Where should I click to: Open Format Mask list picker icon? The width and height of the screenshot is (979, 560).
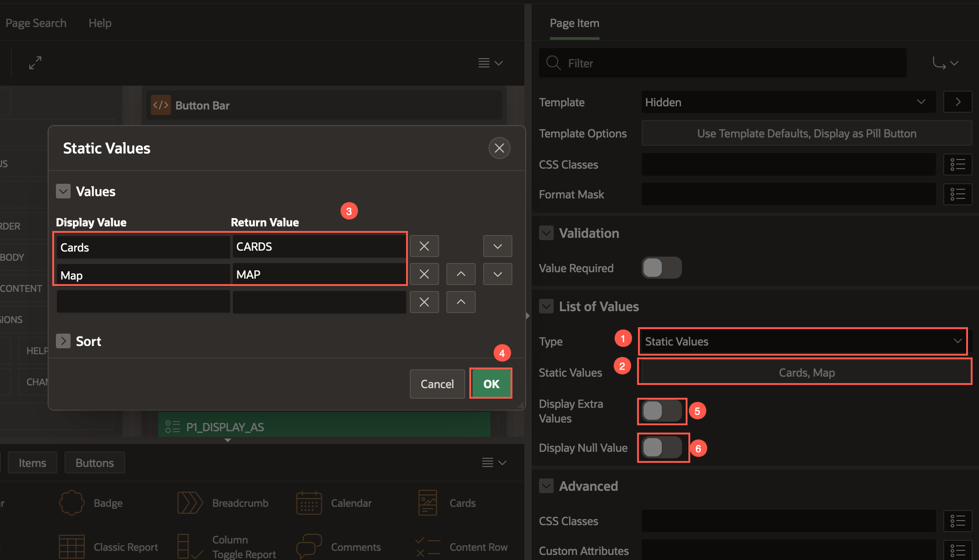point(957,194)
